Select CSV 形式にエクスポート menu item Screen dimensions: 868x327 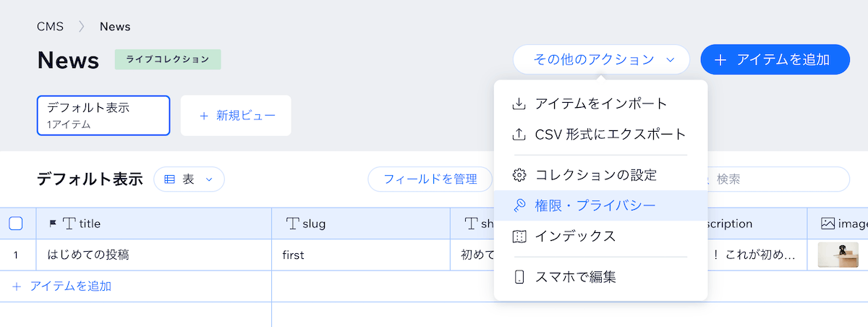(600, 135)
